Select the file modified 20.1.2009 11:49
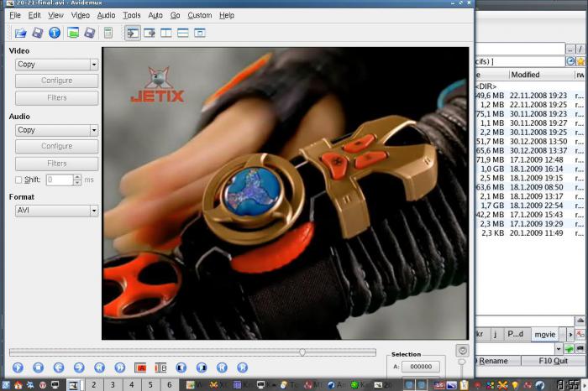588x391 pixels. click(x=530, y=233)
